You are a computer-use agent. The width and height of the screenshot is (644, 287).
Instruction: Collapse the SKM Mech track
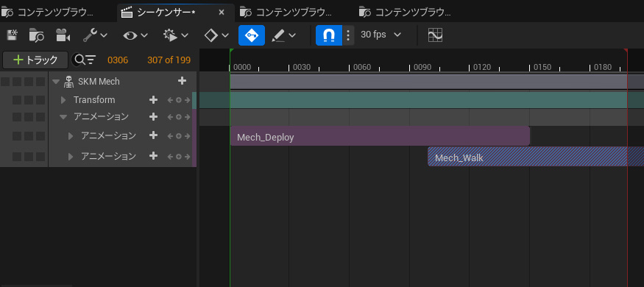pyautogui.click(x=56, y=82)
